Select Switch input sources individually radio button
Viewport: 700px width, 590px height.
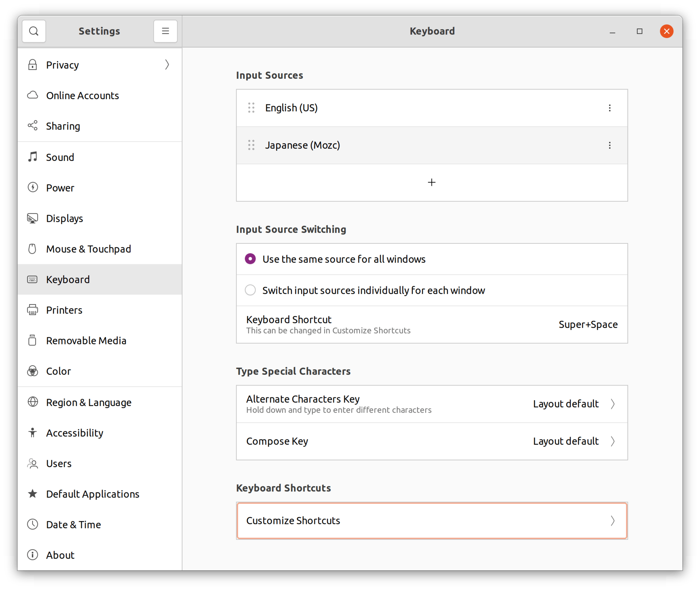[x=250, y=290]
